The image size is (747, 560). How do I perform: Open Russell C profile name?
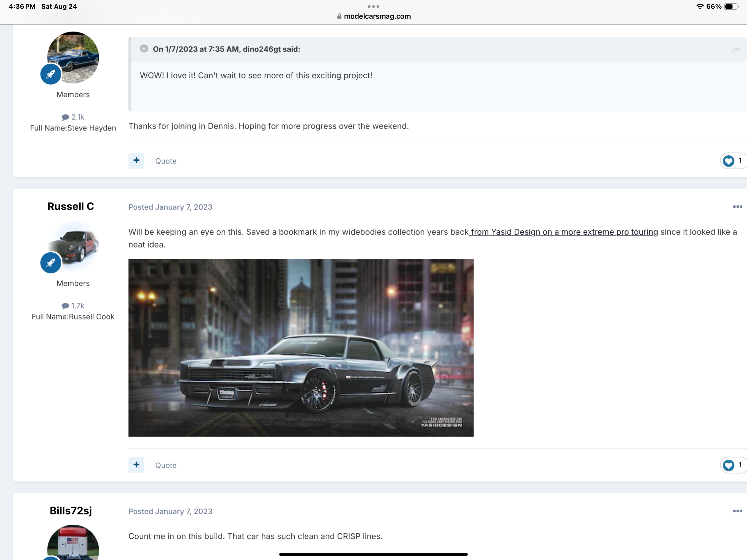point(71,206)
